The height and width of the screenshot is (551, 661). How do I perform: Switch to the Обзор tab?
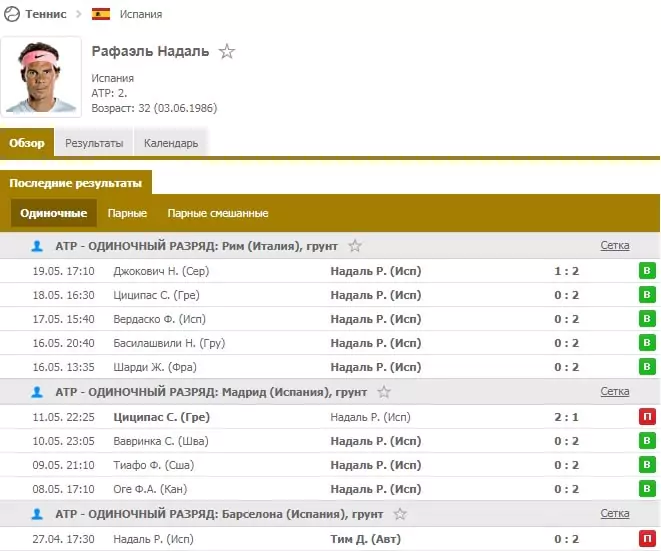point(27,143)
